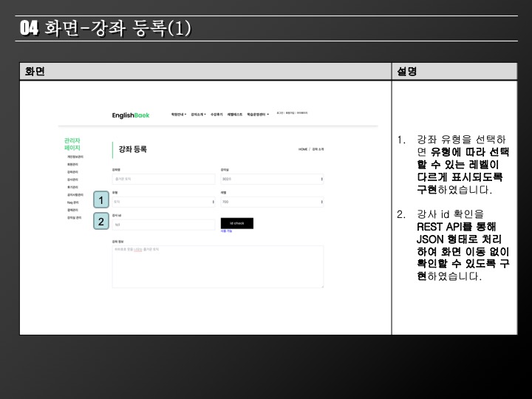Go to 수강후기 in top navigation
Screen dimensions: 532x399
tap(216, 115)
